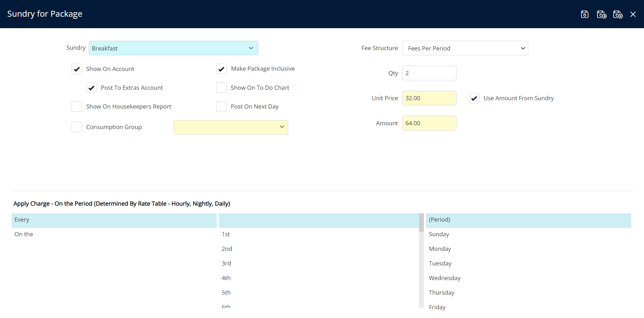Click the Save and continue arrow icon

click(601, 14)
